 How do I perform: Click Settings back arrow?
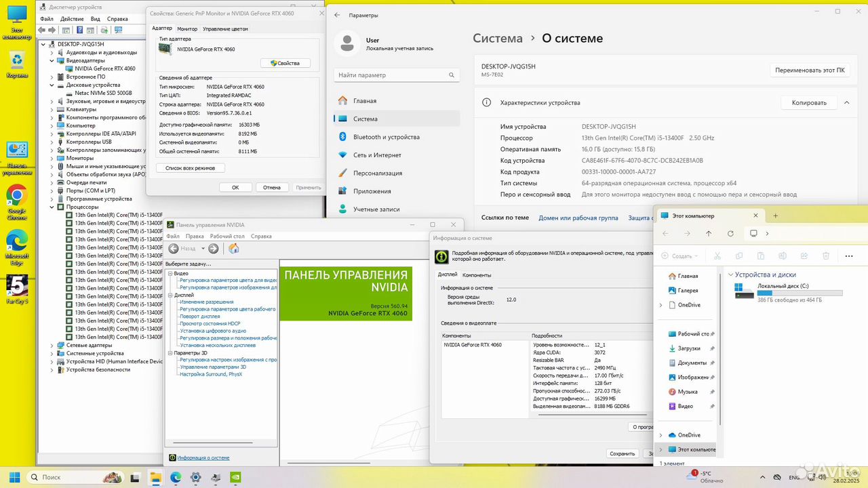337,15
